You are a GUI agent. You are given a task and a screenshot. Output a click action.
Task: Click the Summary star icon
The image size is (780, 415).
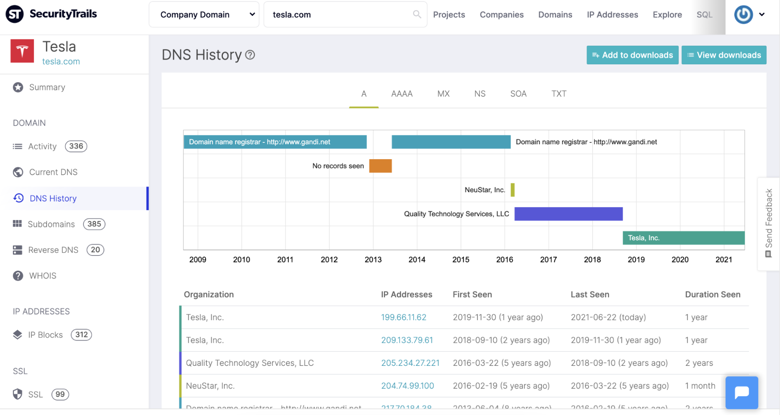(18, 88)
